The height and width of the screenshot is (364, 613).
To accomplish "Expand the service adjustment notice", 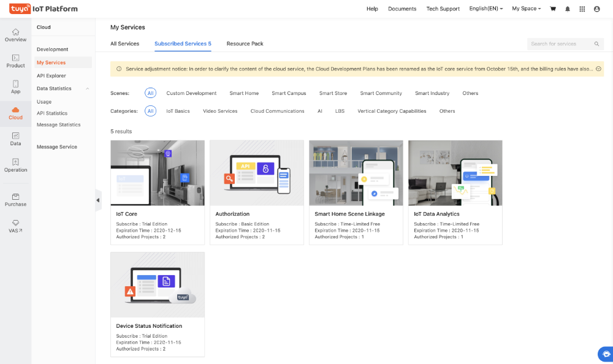I will click(598, 69).
